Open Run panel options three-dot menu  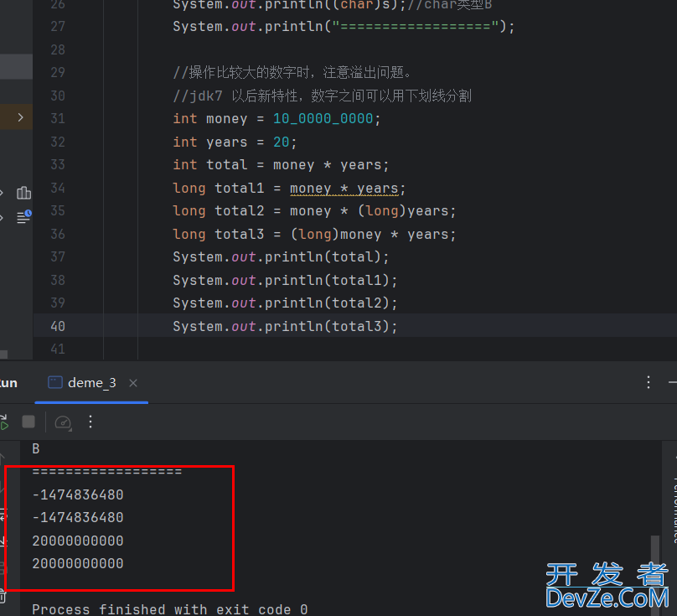tap(648, 382)
